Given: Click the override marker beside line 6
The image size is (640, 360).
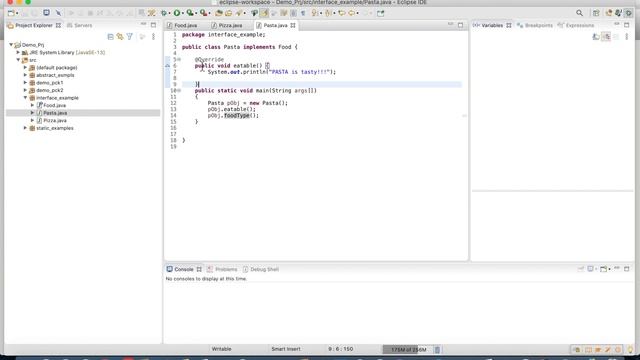Looking at the screenshot, I should tap(167, 65).
